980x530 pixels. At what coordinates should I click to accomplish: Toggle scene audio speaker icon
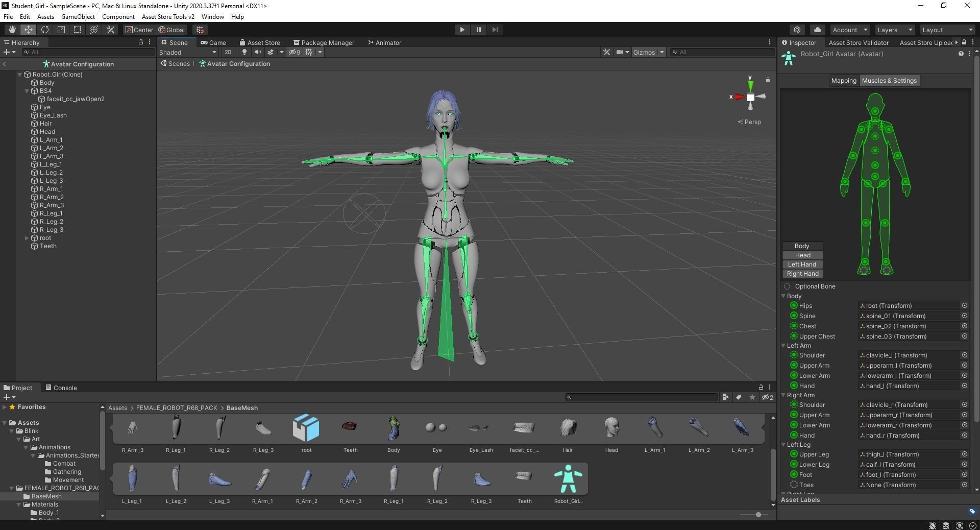point(257,52)
